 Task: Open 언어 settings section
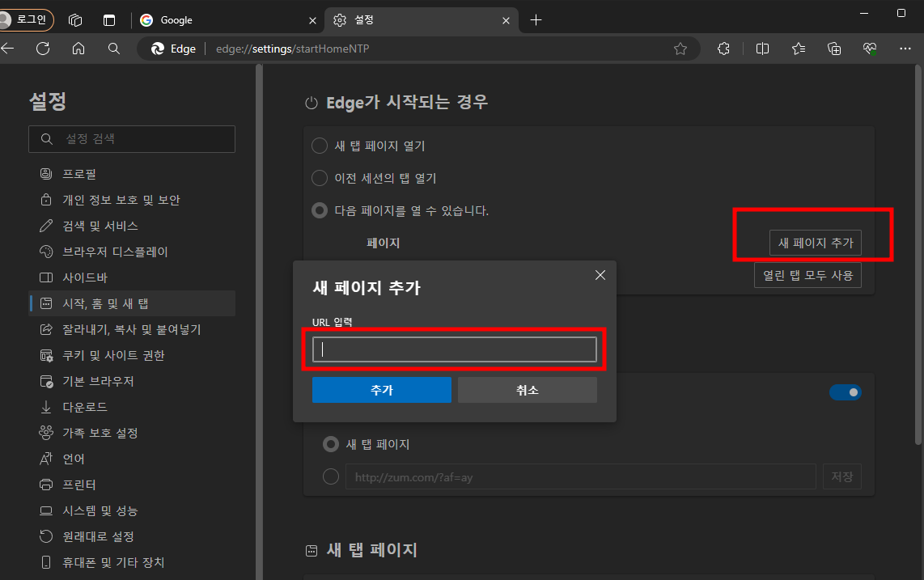tap(132, 459)
